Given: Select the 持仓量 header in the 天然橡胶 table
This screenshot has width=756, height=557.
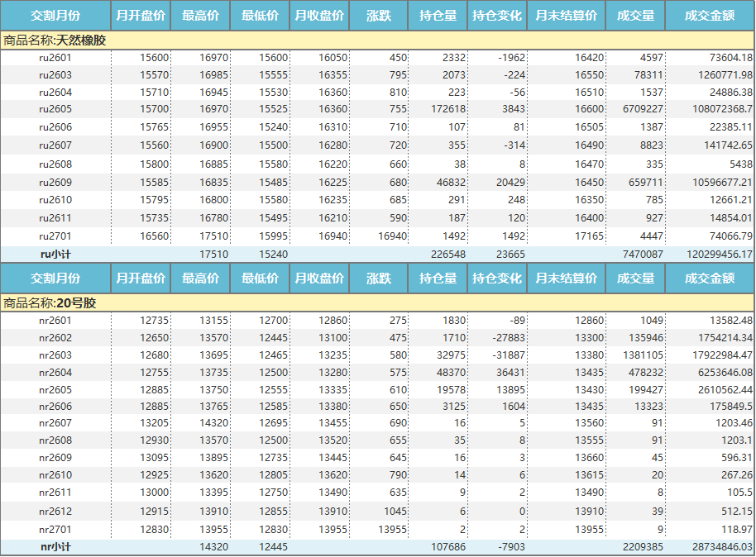Looking at the screenshot, I should (438, 16).
